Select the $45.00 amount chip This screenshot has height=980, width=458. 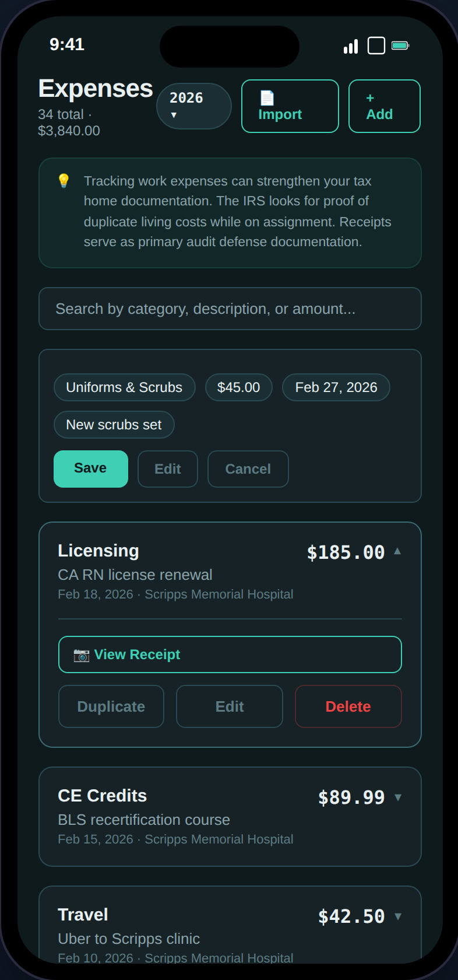pyautogui.click(x=238, y=387)
